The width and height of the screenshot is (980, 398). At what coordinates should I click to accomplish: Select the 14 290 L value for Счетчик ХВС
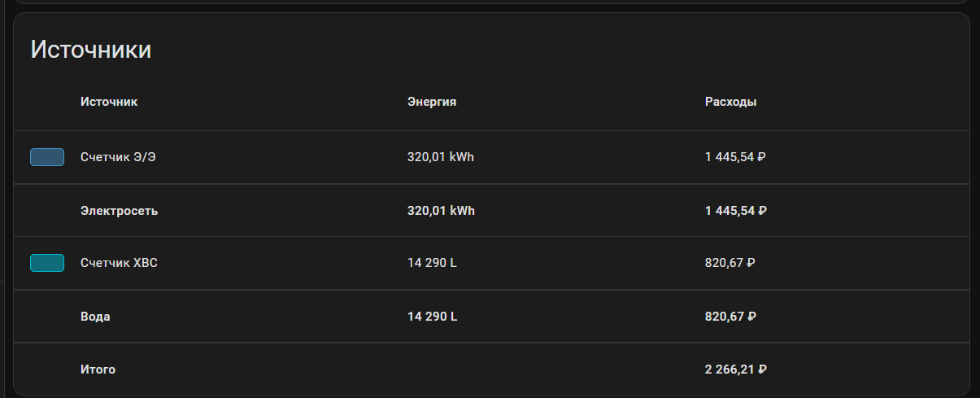coord(432,263)
